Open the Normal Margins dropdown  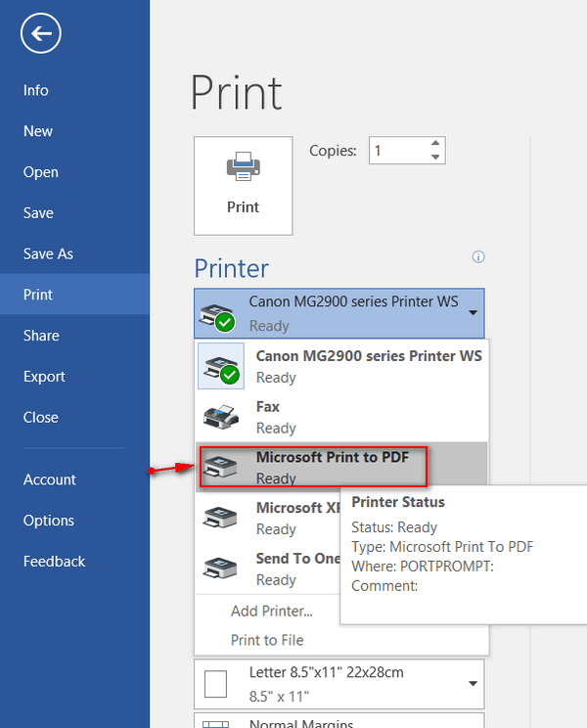(339, 720)
